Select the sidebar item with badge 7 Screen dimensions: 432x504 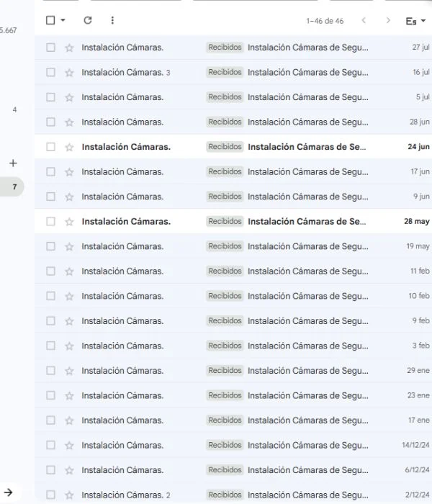14,187
